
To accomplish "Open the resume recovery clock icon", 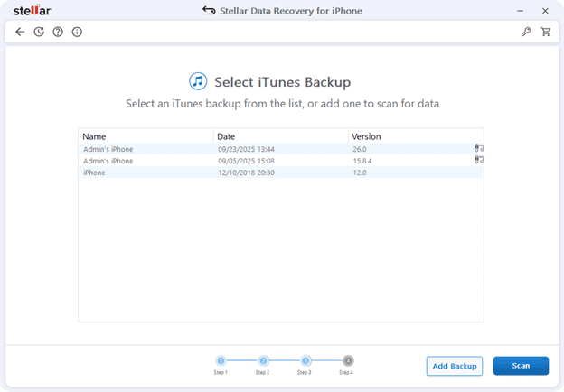I will 39,32.
